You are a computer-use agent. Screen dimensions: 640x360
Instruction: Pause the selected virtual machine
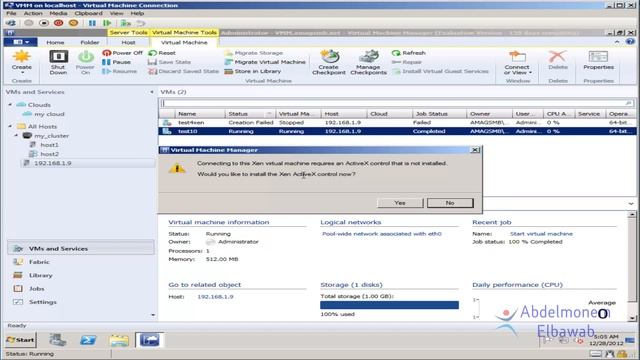click(x=117, y=62)
